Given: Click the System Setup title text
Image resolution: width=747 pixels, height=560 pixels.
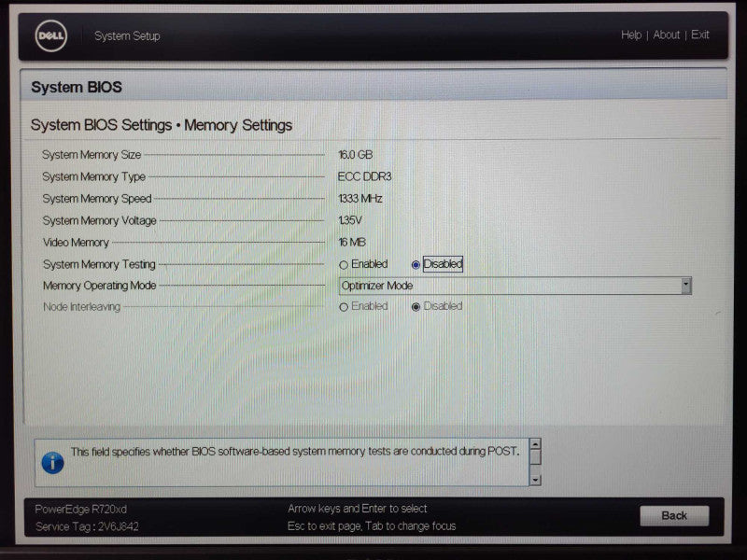Looking at the screenshot, I should 127,36.
